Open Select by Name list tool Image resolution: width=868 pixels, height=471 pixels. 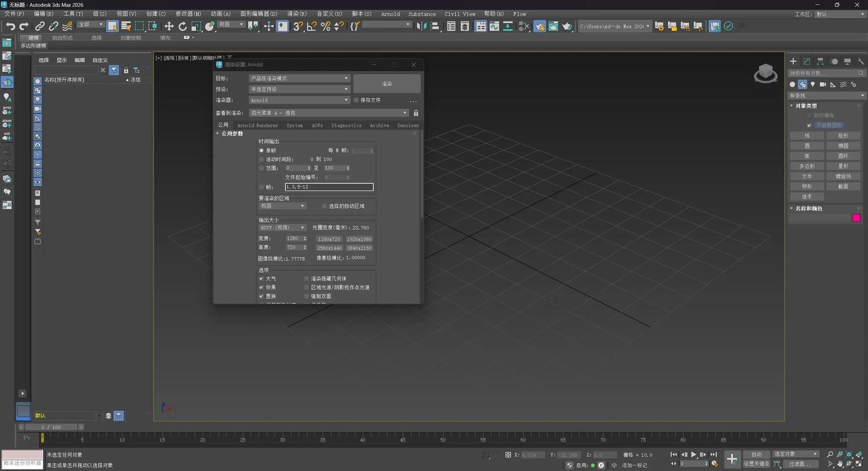(x=126, y=26)
